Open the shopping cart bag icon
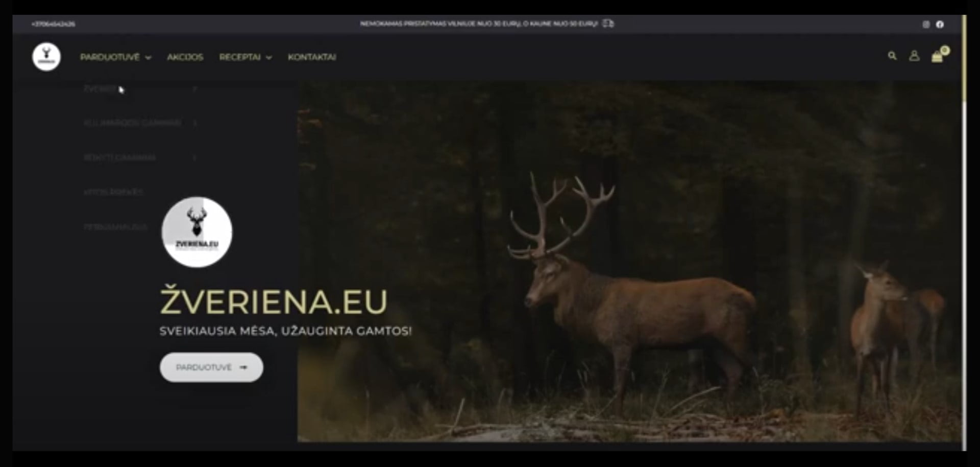 point(938,57)
